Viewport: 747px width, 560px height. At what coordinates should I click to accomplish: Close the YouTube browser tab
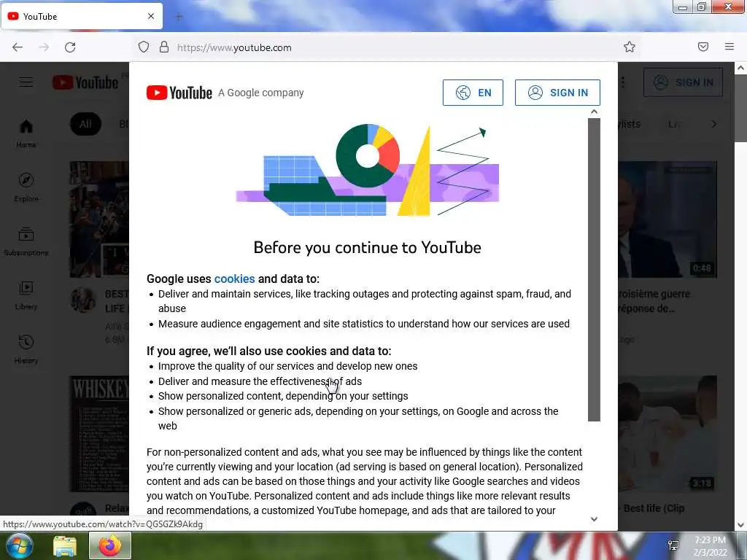pyautogui.click(x=151, y=16)
